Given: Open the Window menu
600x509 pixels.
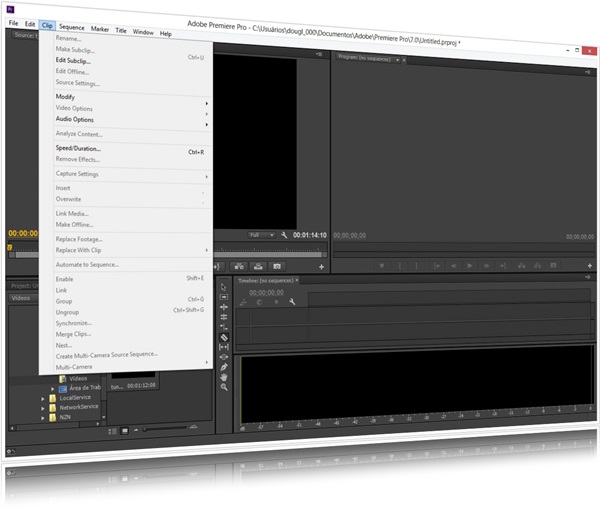Looking at the screenshot, I should tap(143, 32).
